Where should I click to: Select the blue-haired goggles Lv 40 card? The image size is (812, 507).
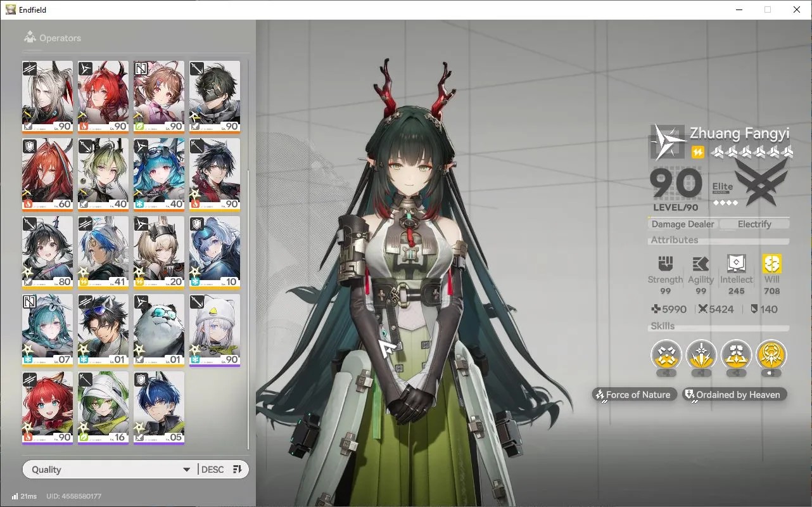pyautogui.click(x=159, y=175)
